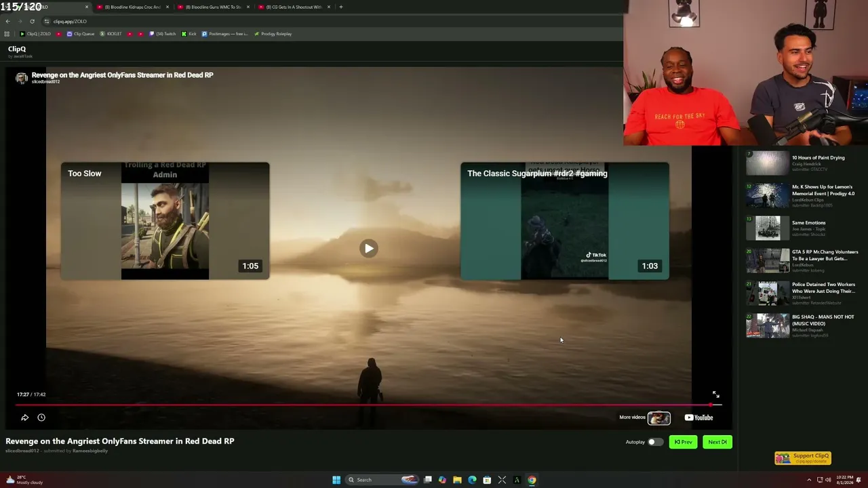Close the 'CG Gets In A Shootout' tab
This screenshot has height=488, width=868.
[x=329, y=7]
